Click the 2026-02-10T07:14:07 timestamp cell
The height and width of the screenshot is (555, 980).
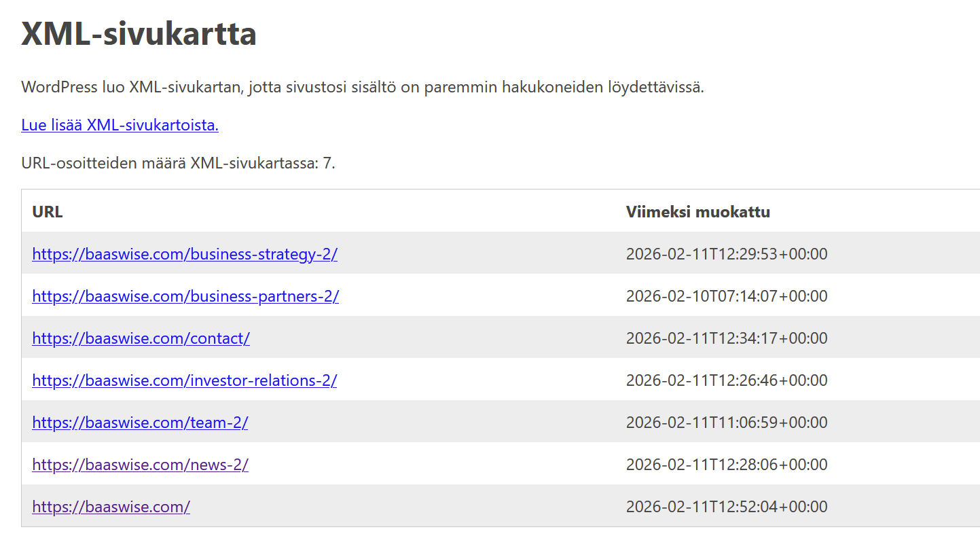pos(726,296)
